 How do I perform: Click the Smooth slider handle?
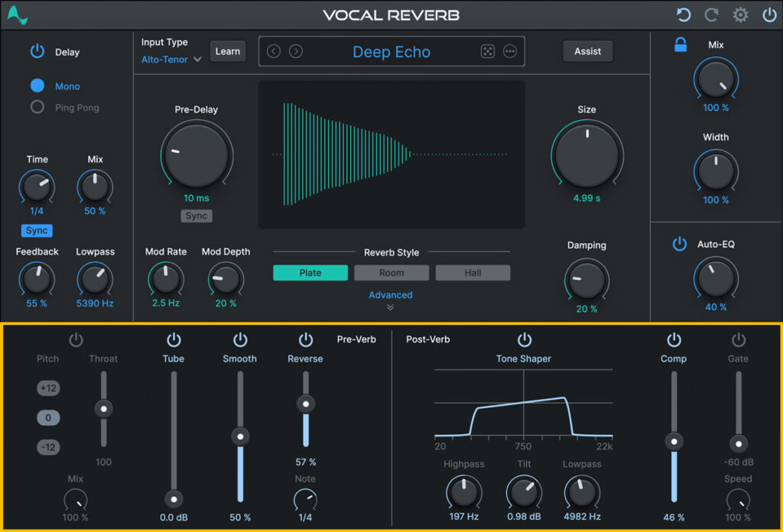pyautogui.click(x=240, y=436)
